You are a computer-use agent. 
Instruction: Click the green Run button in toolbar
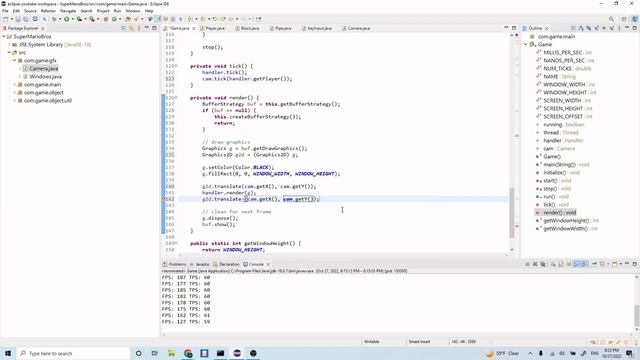coord(67,19)
